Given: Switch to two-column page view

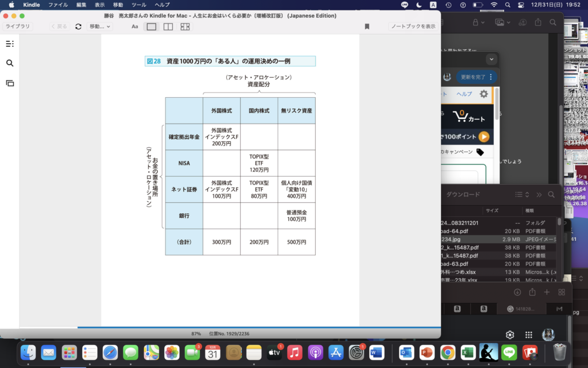Looking at the screenshot, I should tap(168, 26).
